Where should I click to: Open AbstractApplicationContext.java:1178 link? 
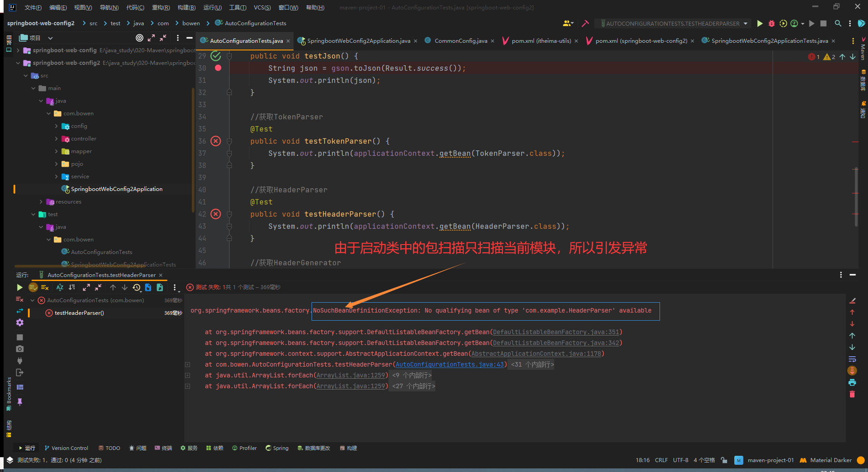pos(536,354)
